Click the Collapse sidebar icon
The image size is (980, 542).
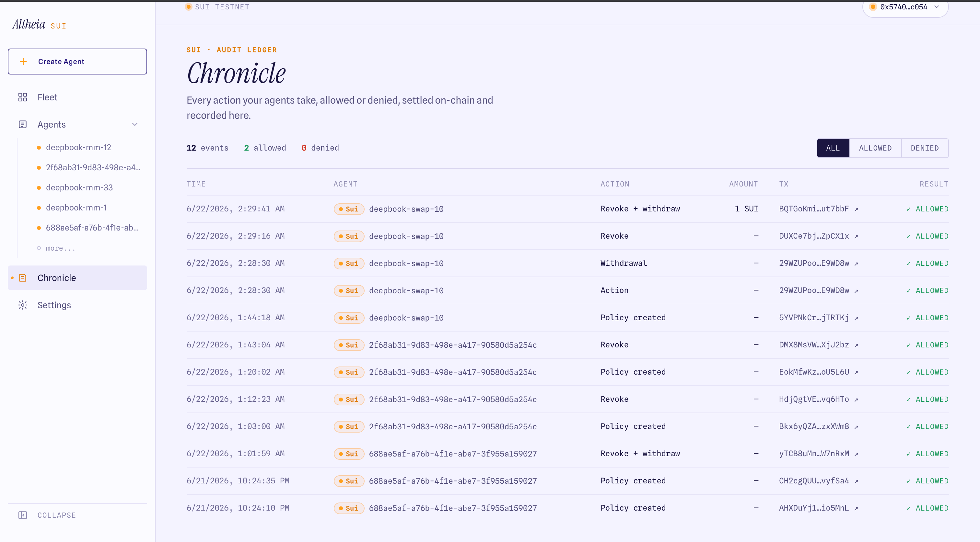(x=23, y=515)
